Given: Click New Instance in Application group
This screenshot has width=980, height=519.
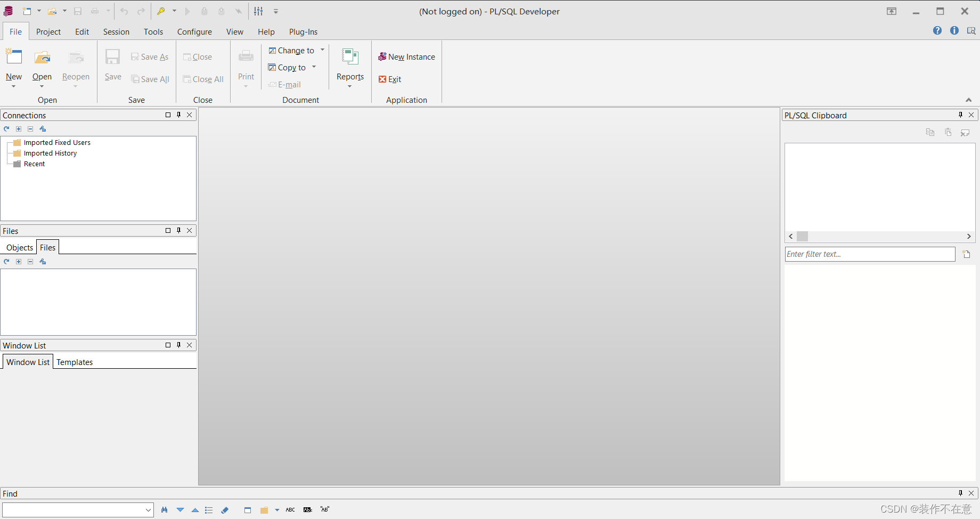Looking at the screenshot, I should (406, 57).
